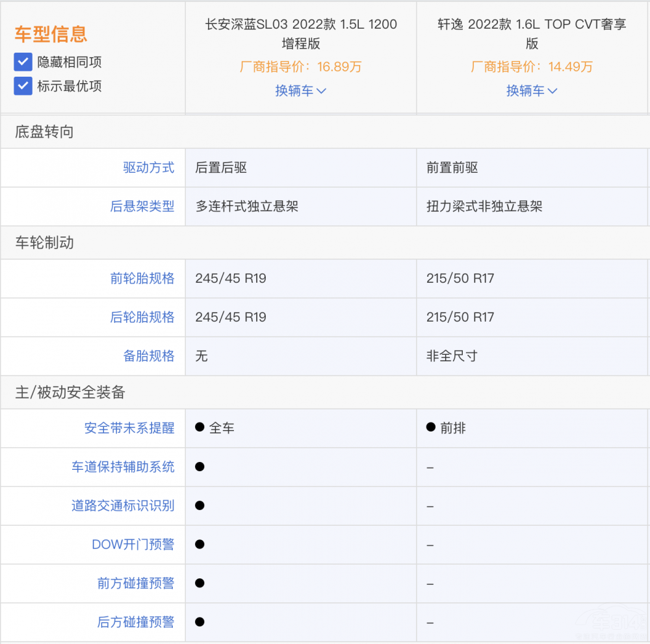Select the DOW开门预警 parameter link
Screen dimensions: 650x644
(133, 545)
